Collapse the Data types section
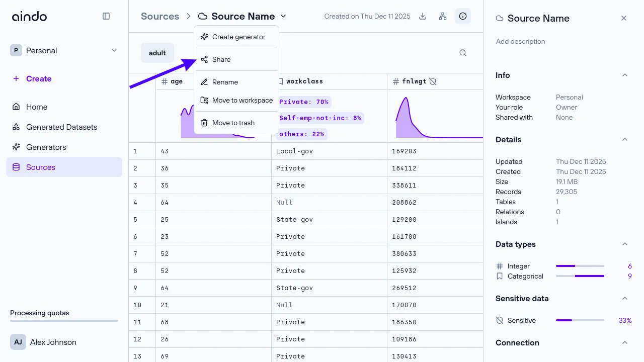 point(625,244)
